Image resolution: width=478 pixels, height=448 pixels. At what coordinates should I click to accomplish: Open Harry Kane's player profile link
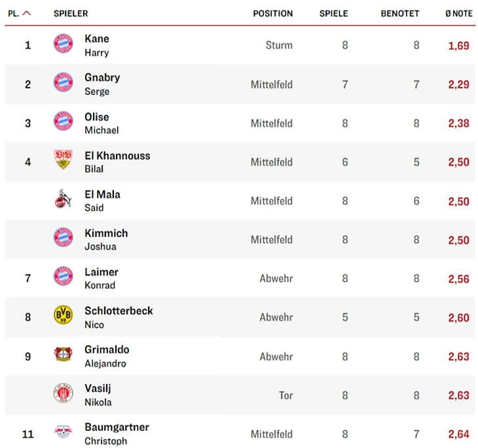point(97,39)
